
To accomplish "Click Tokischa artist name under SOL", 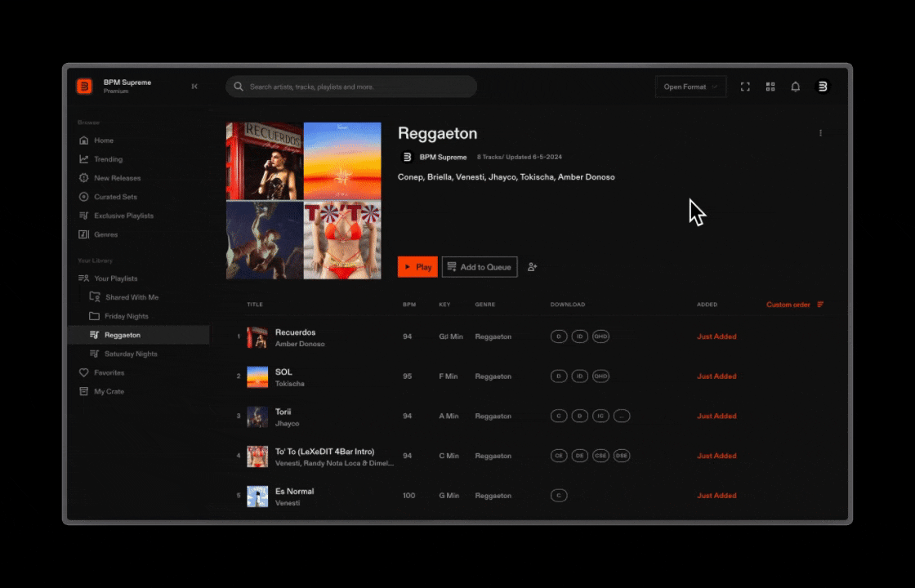I will pyautogui.click(x=289, y=383).
